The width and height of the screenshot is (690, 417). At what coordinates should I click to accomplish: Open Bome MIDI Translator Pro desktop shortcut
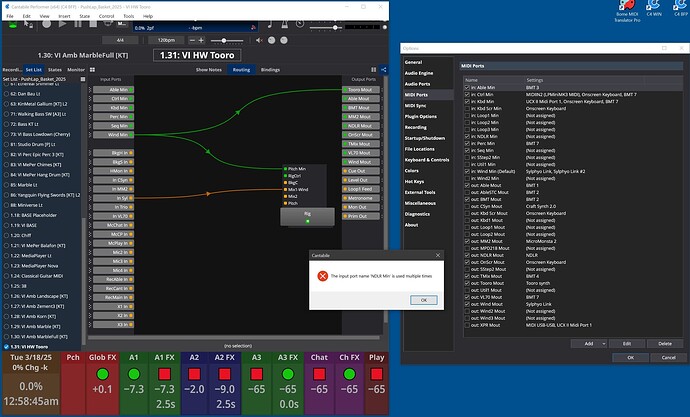tap(627, 11)
